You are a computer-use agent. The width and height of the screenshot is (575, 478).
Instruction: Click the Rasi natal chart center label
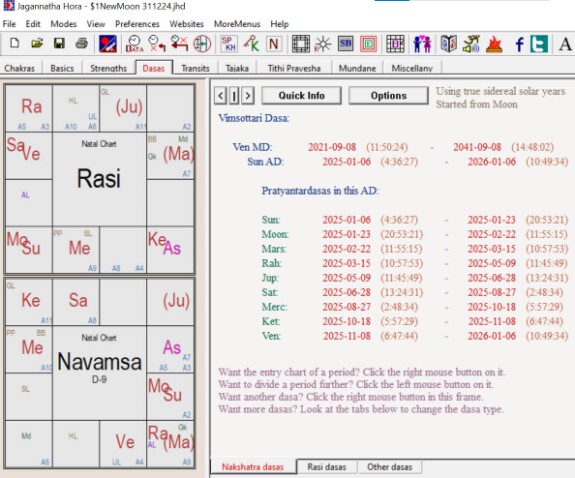click(99, 179)
